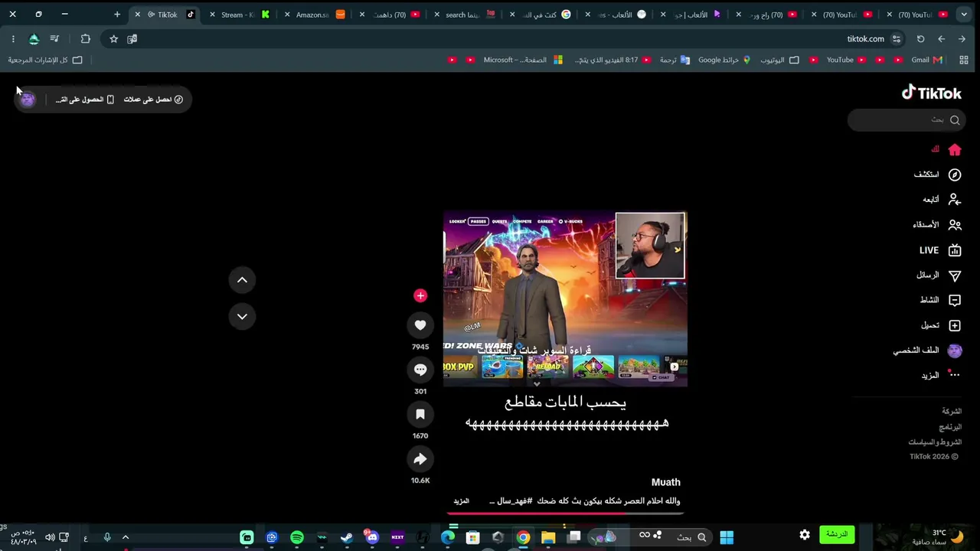The width and height of the screenshot is (980, 551).
Task: Go to TikTok For You home icon
Action: pos(955,150)
